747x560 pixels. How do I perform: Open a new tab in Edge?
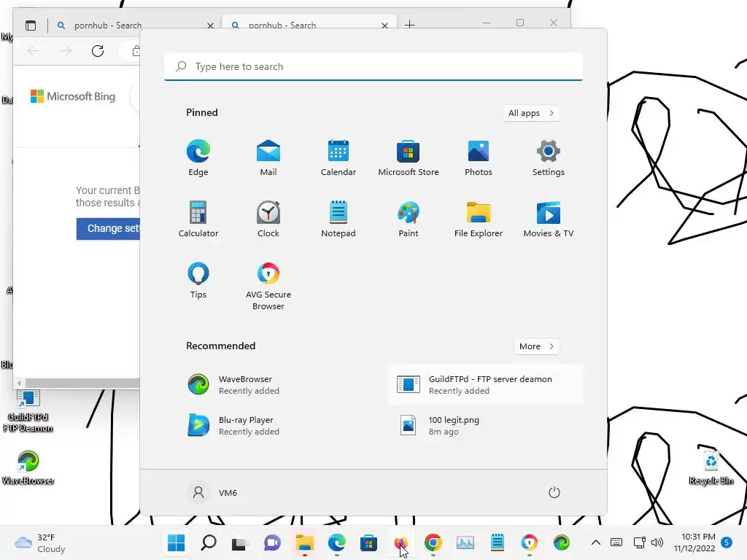tap(410, 24)
